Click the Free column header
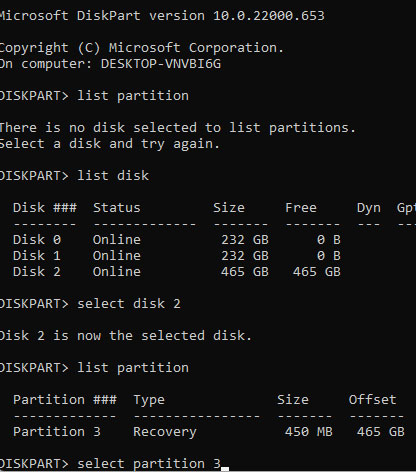Viewport: 416px width, 472px height. click(x=301, y=208)
